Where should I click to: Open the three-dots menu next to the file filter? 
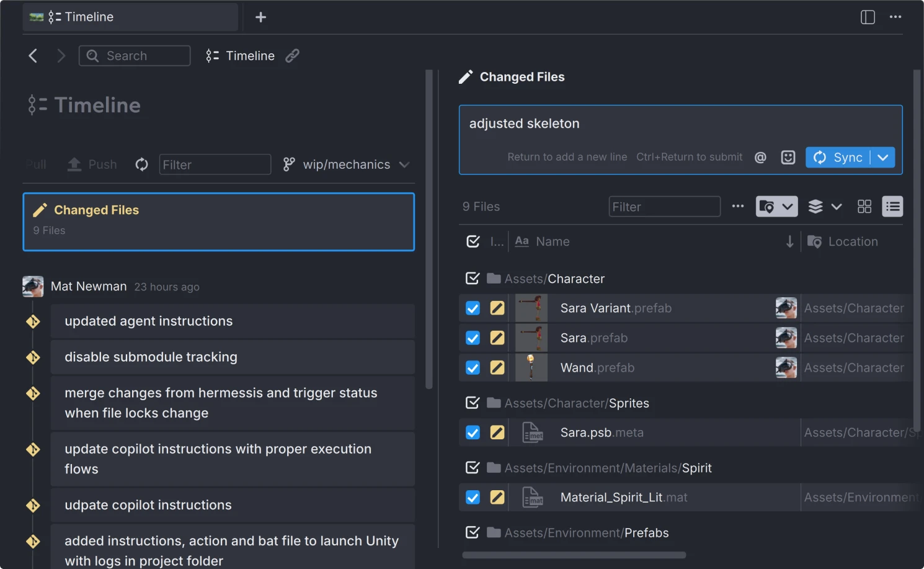pos(737,206)
